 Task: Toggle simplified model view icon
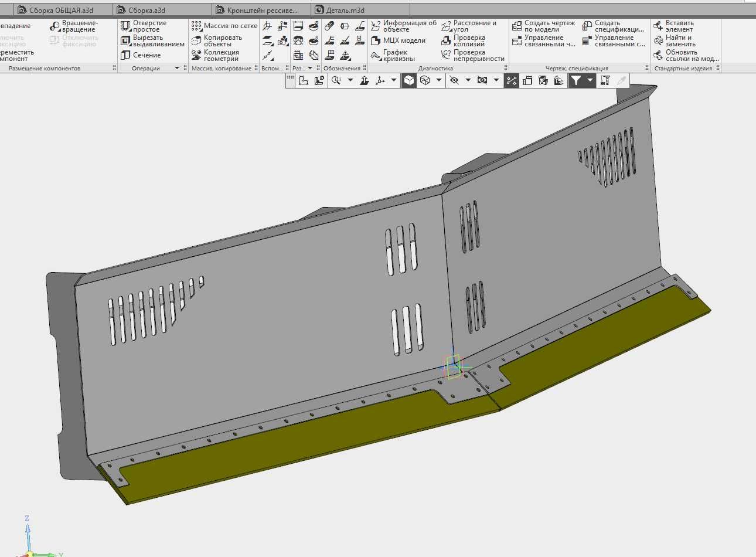click(x=543, y=80)
